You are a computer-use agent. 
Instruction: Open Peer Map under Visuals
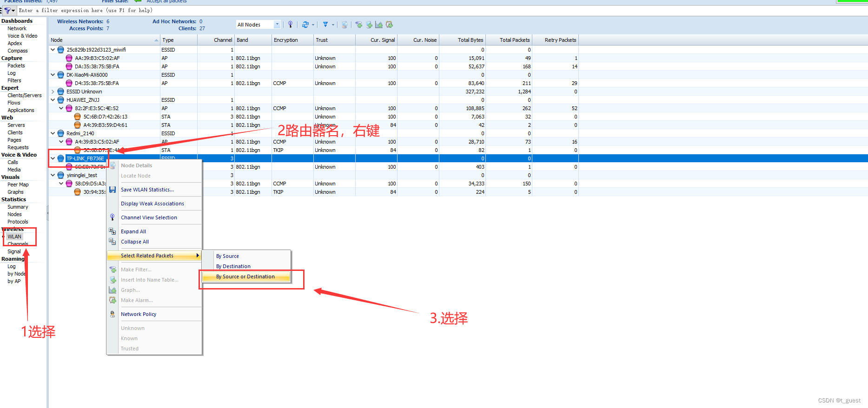(x=18, y=184)
